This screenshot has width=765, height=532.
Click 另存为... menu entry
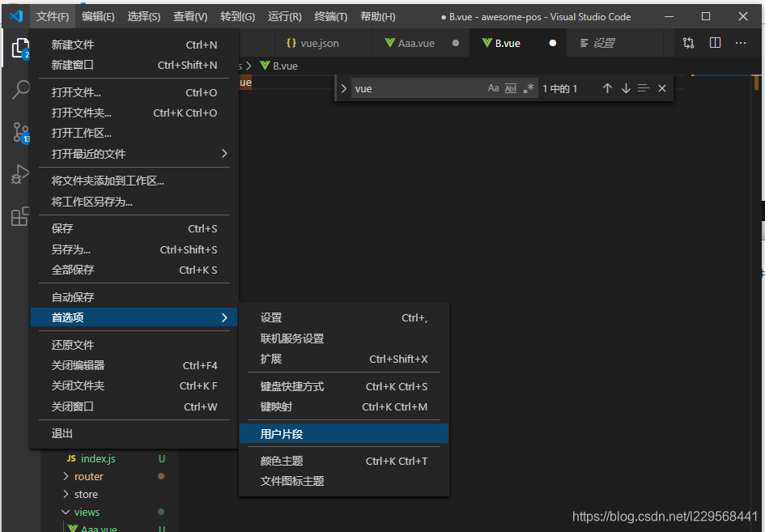134,249
